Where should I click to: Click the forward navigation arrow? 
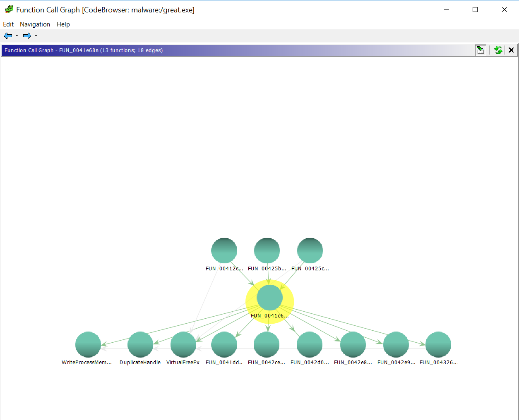26,36
